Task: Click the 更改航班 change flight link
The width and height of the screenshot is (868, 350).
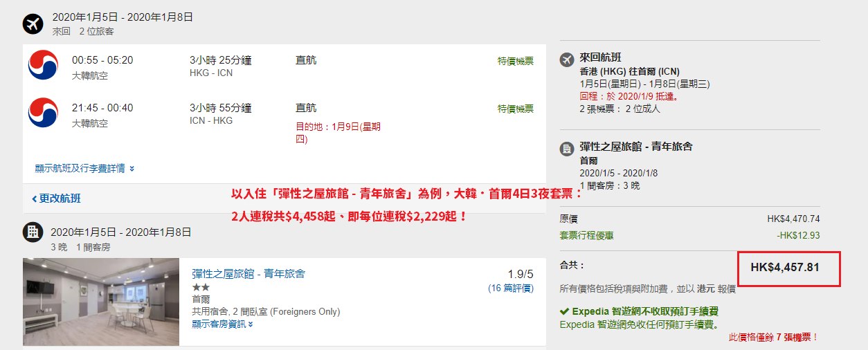Action: 56,199
